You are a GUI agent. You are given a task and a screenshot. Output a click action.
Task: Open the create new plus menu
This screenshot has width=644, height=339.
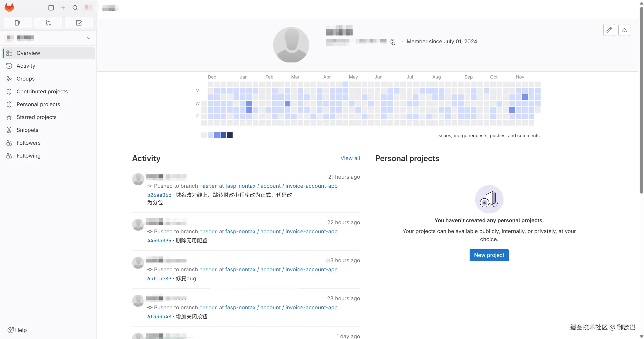(x=63, y=8)
